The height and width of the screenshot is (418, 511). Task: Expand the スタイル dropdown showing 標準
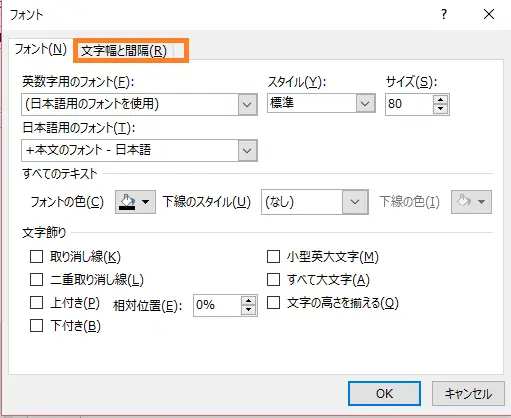pos(365,103)
